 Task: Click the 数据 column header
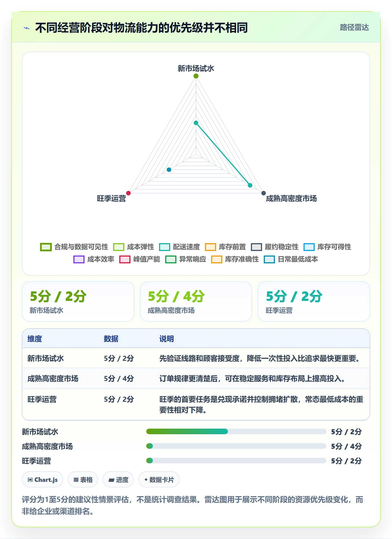point(111,339)
